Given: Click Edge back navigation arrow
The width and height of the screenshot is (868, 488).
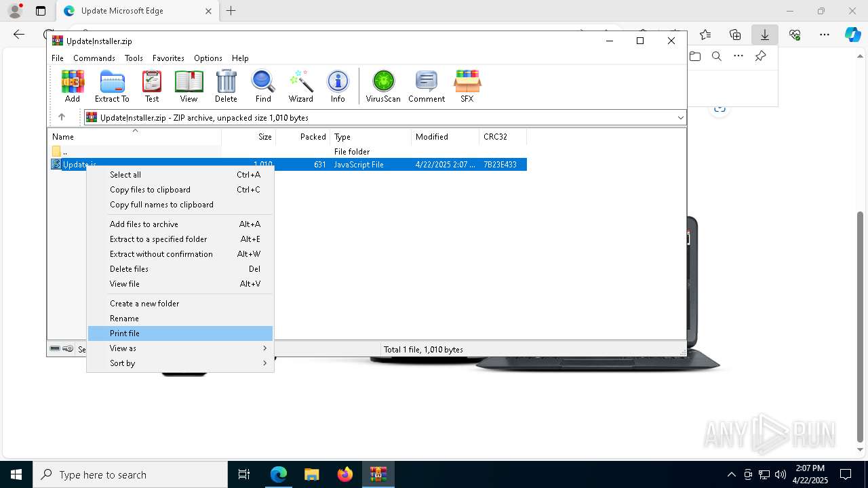Looking at the screenshot, I should click(x=19, y=35).
